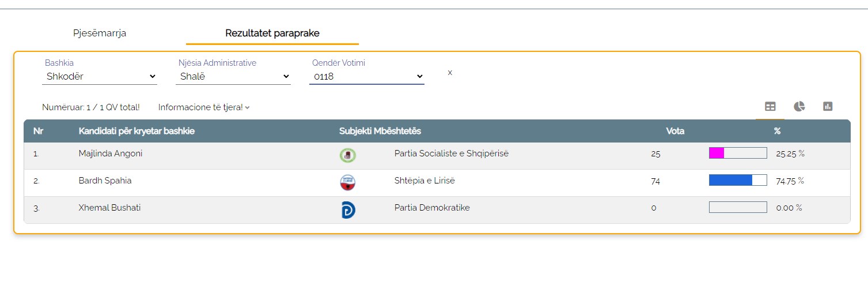Viewport: 868px width, 281px height.
Task: Expand Informacione të tjera section
Action: coord(204,107)
